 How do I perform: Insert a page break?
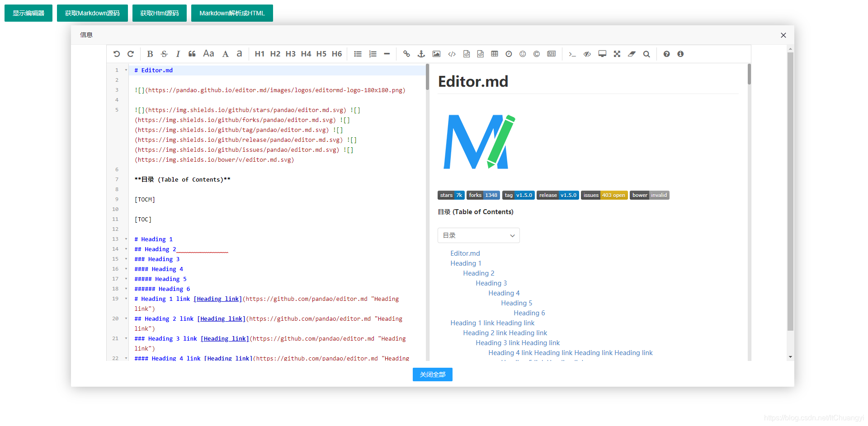552,54
